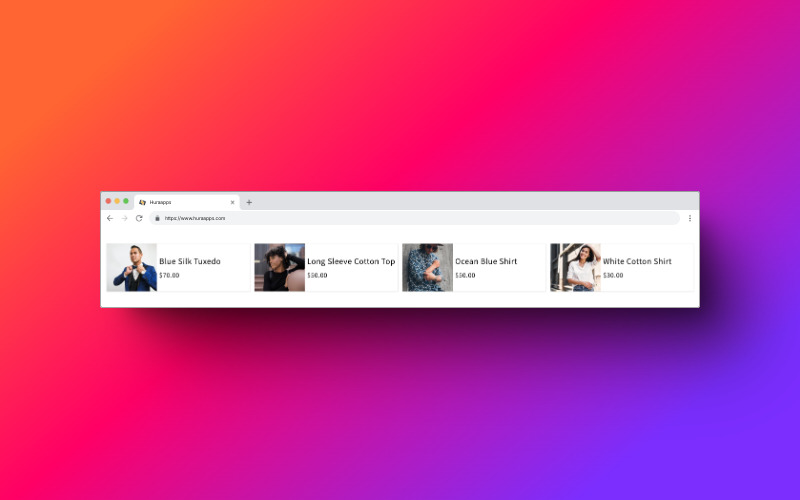Open the Blue Silk Tuxedo product image
800x500 pixels.
(x=132, y=267)
